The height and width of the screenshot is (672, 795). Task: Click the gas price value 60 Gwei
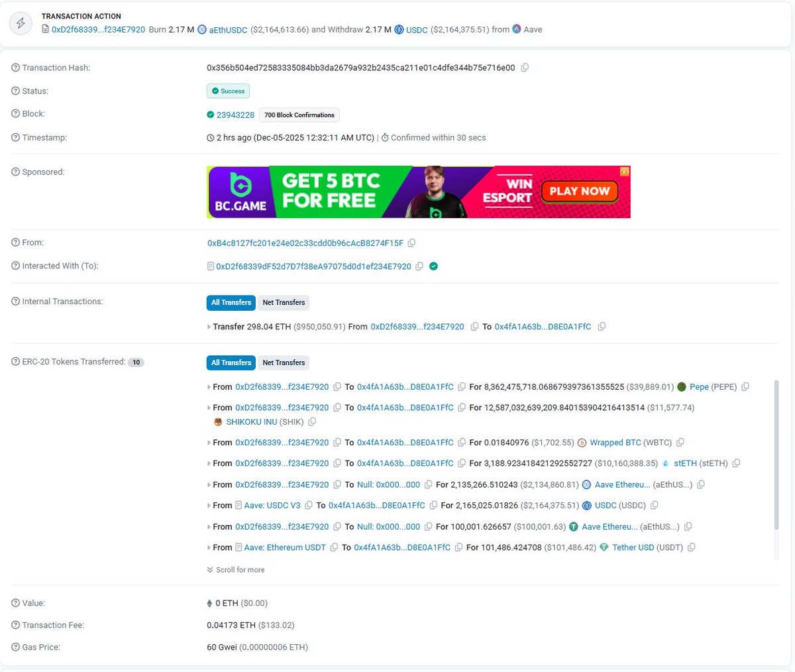click(x=222, y=647)
